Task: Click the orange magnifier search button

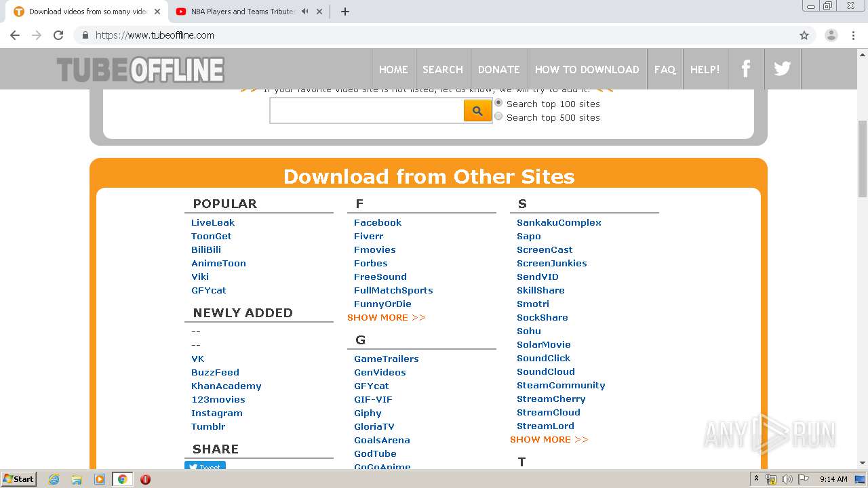Action: pos(477,110)
